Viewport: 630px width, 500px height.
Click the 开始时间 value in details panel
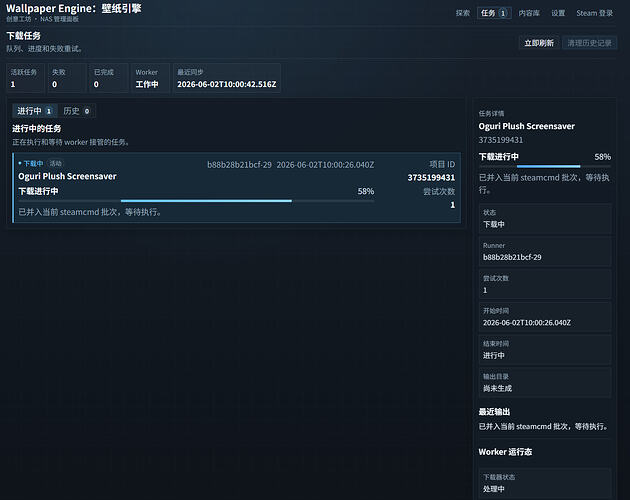[527, 323]
